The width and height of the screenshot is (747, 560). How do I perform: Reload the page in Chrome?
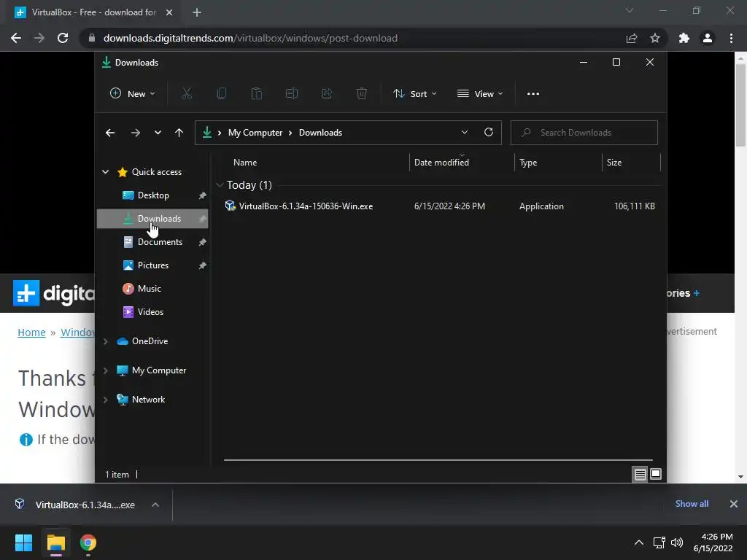coord(63,38)
